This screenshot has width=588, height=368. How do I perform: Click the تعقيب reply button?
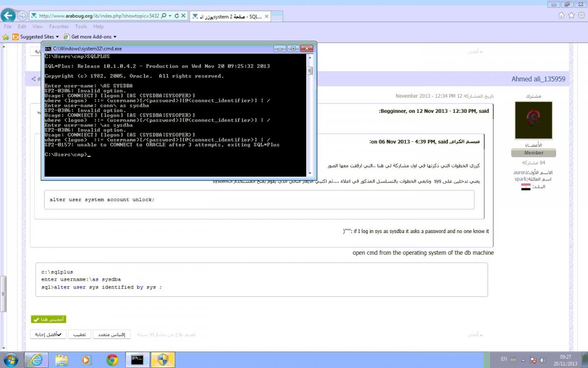pyautogui.click(x=79, y=335)
